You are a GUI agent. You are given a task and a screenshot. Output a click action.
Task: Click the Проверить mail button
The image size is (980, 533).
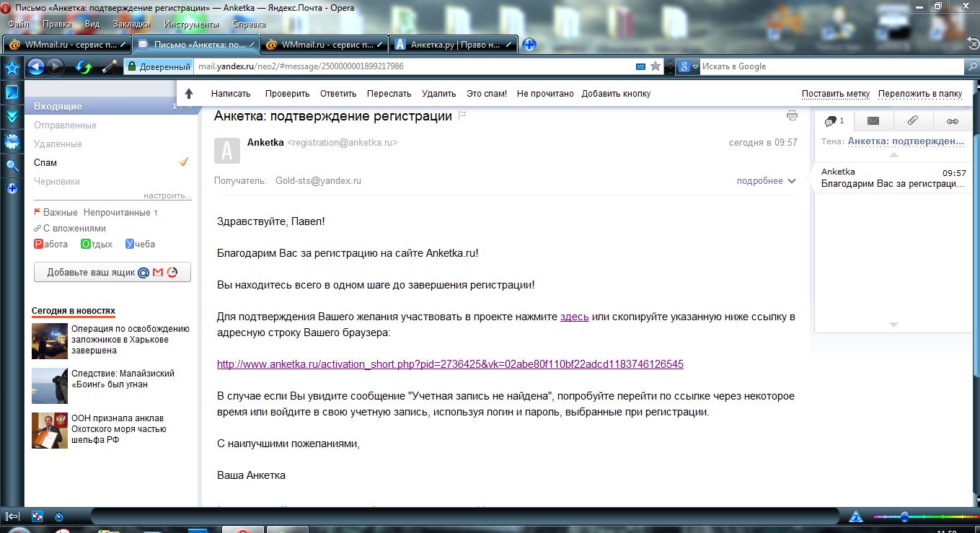pos(287,94)
